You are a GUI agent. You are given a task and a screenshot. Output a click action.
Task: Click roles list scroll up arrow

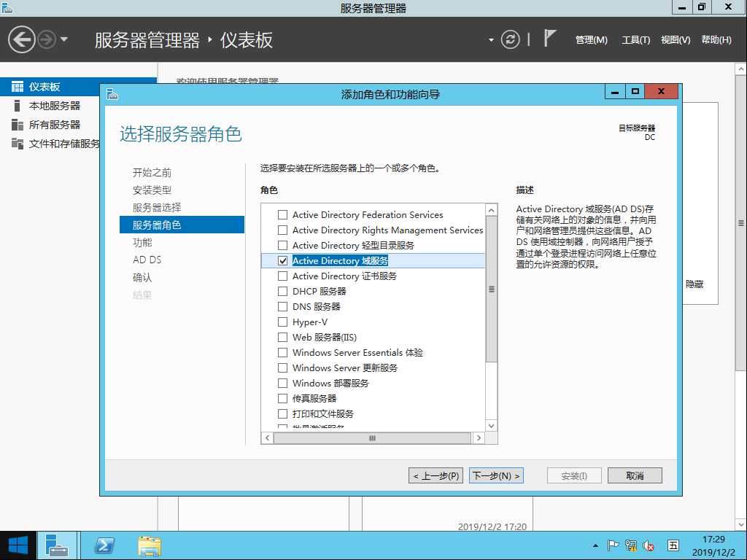(x=491, y=210)
